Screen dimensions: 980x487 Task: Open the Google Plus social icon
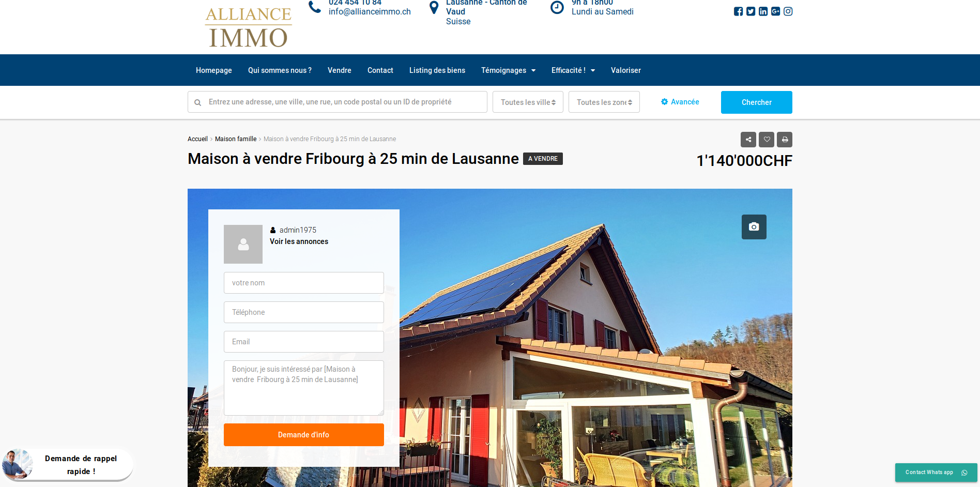point(775,11)
